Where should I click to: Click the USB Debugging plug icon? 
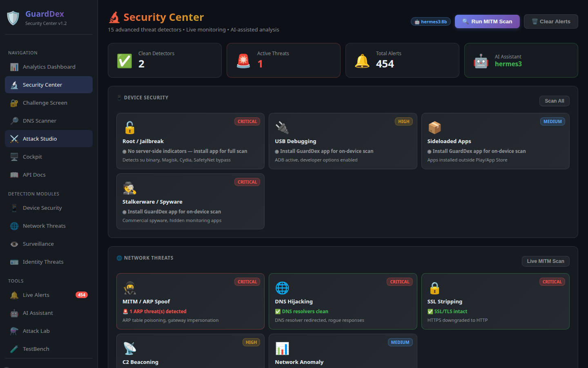point(282,128)
